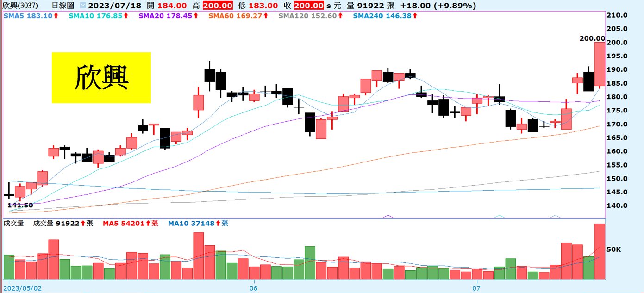Viewport: 644px width, 293px height.
Task: Click the red up arrow beside SMA240
Action: coord(414,16)
